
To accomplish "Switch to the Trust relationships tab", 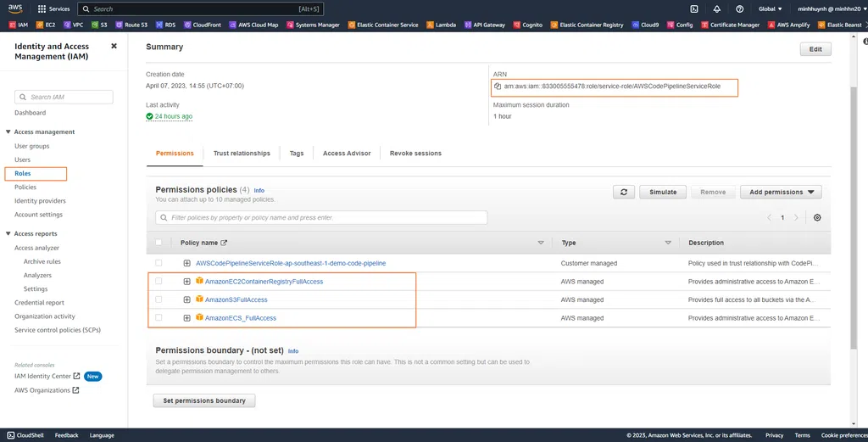I will (242, 154).
